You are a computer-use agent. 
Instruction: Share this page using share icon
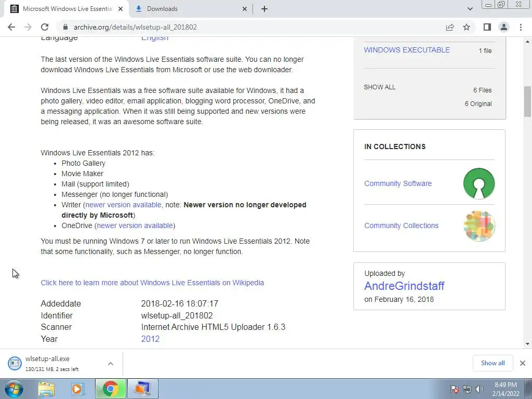pos(450,27)
